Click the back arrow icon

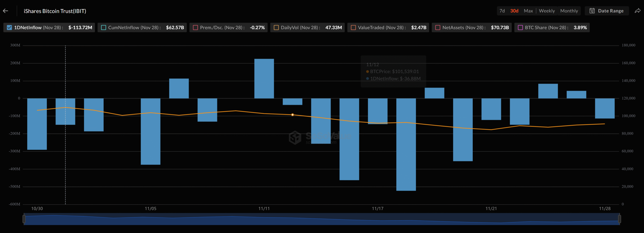[x=5, y=11]
